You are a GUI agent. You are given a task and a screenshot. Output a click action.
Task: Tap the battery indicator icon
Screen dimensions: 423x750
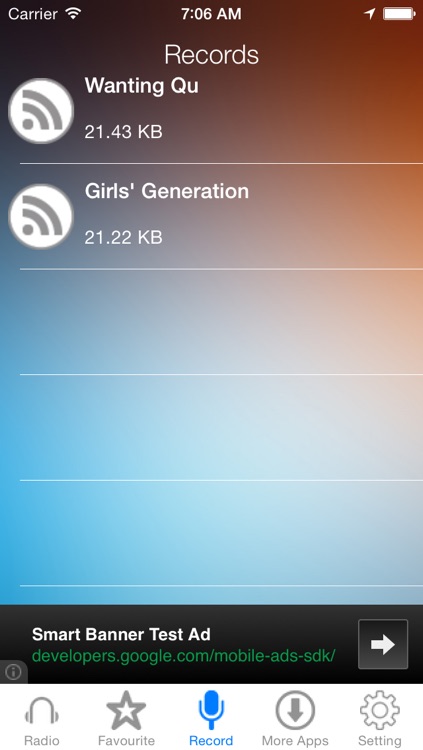click(x=399, y=14)
